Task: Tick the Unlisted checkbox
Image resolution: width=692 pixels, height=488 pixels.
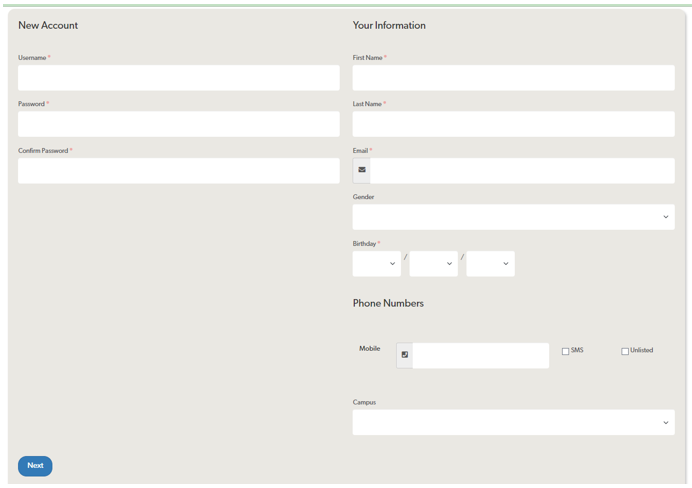Action: [625, 352]
